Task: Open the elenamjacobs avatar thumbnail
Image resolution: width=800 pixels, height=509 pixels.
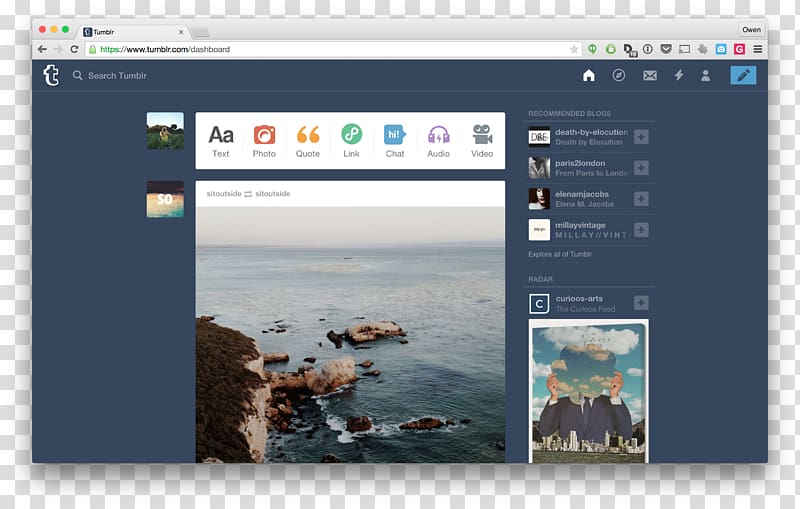Action: tap(539, 199)
